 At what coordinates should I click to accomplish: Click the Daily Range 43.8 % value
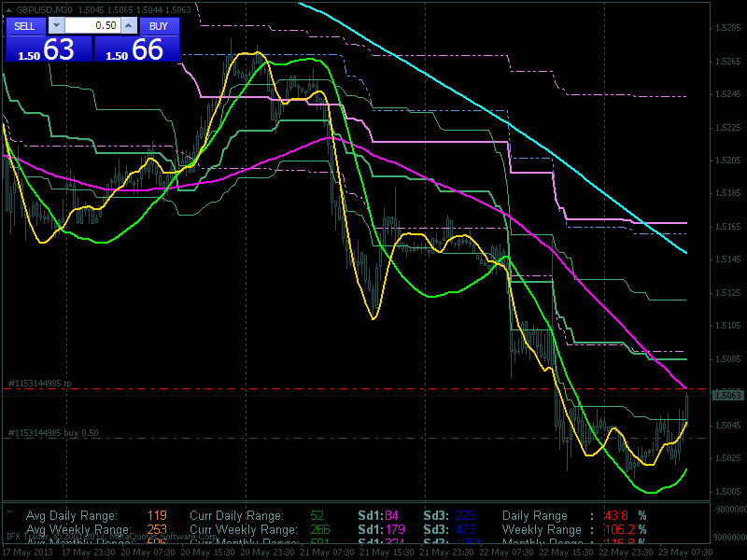click(626, 516)
